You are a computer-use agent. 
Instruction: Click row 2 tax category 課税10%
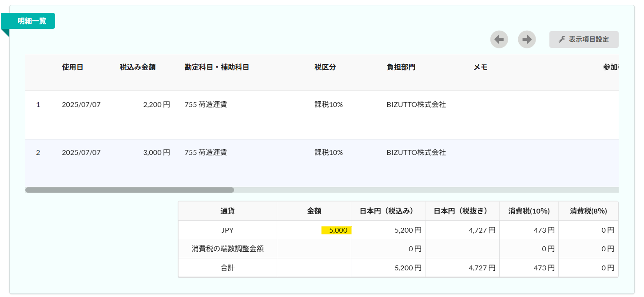coord(329,153)
